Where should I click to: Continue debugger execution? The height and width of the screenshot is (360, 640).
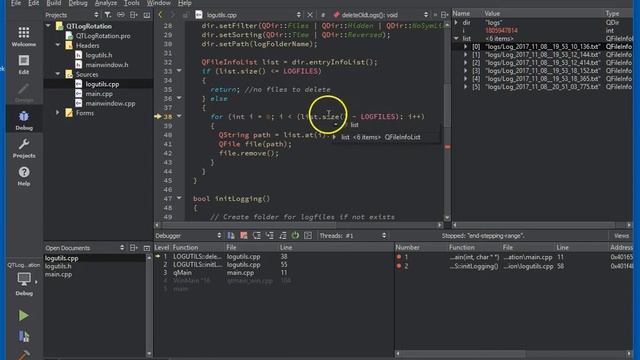pyautogui.click(x=231, y=236)
